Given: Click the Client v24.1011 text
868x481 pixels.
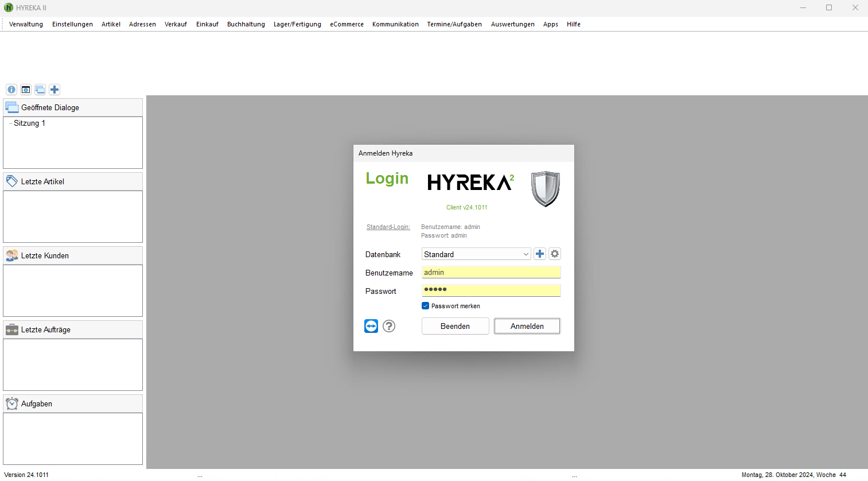Looking at the screenshot, I should pos(467,207).
